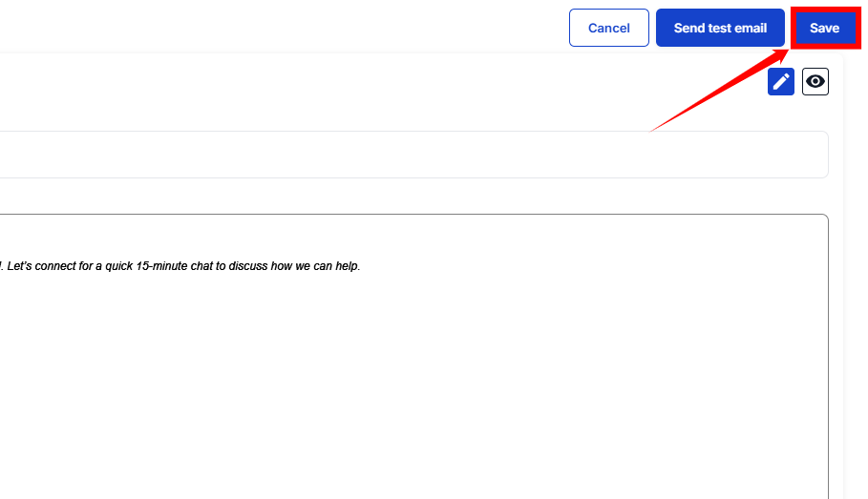Show the email preview with the eye button
The image size is (868, 499).
(x=815, y=82)
